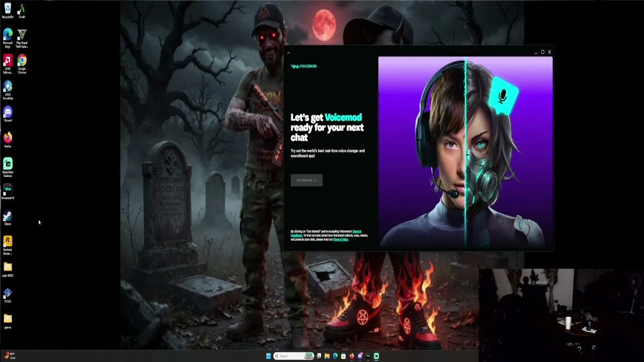Viewport: 644px width, 362px height.
Task: Open Task View from the taskbar
Action: (319, 356)
